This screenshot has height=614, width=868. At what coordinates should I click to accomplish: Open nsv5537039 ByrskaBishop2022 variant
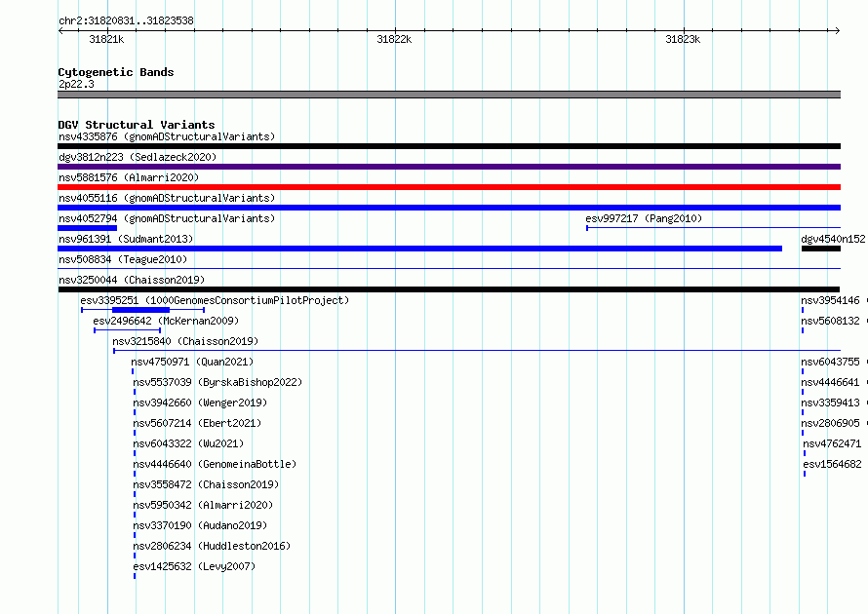[x=217, y=382]
